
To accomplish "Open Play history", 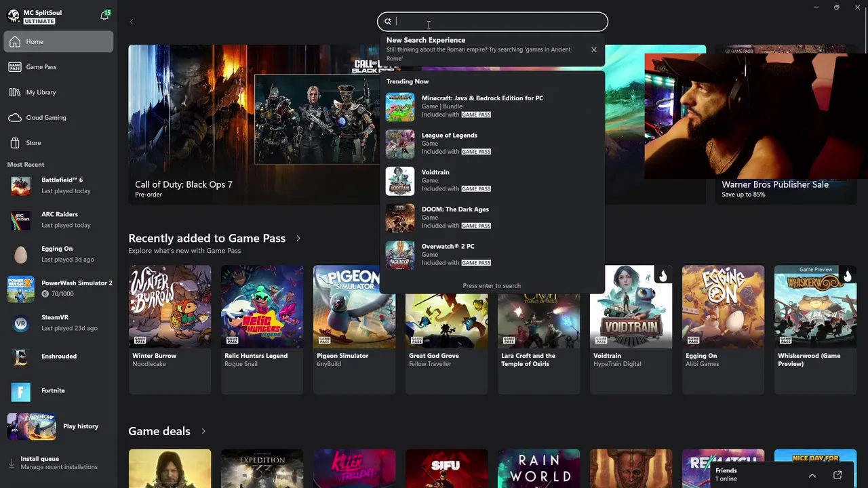I will [58, 426].
